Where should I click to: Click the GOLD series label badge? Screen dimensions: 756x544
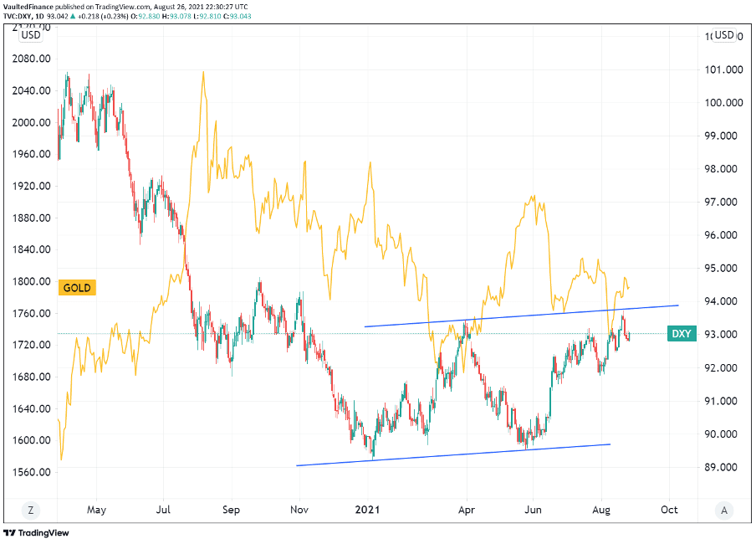point(77,287)
